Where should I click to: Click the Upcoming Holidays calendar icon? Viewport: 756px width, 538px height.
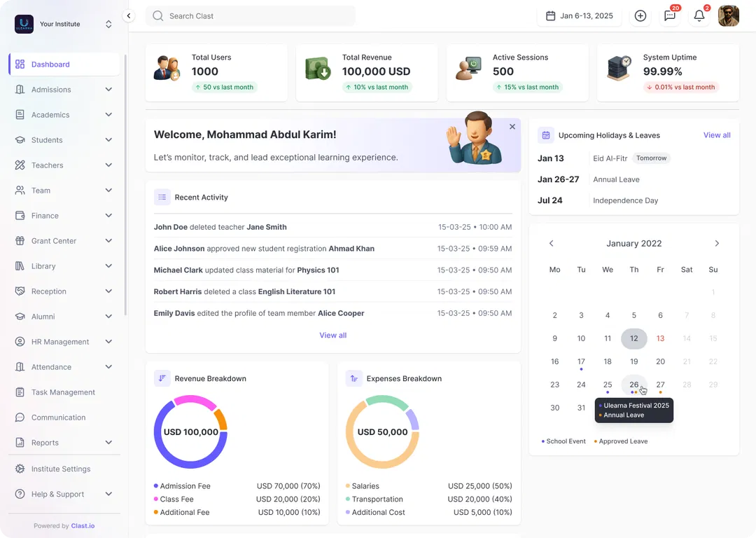[546, 135]
